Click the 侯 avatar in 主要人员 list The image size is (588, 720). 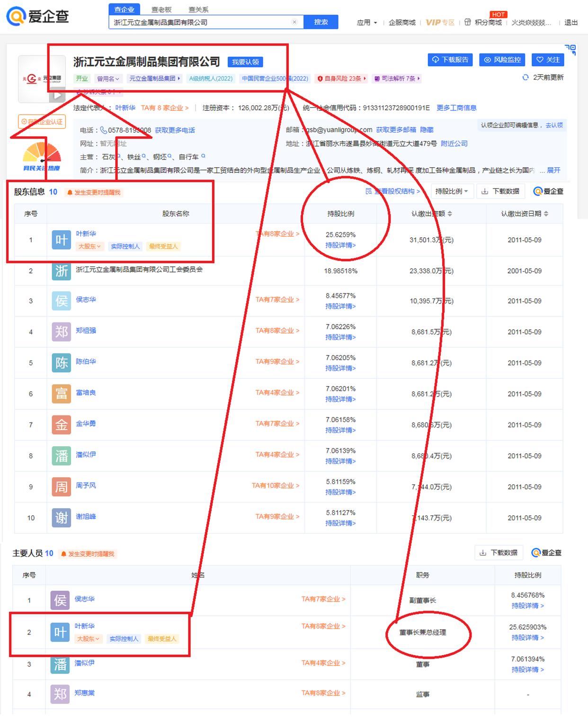[60, 600]
